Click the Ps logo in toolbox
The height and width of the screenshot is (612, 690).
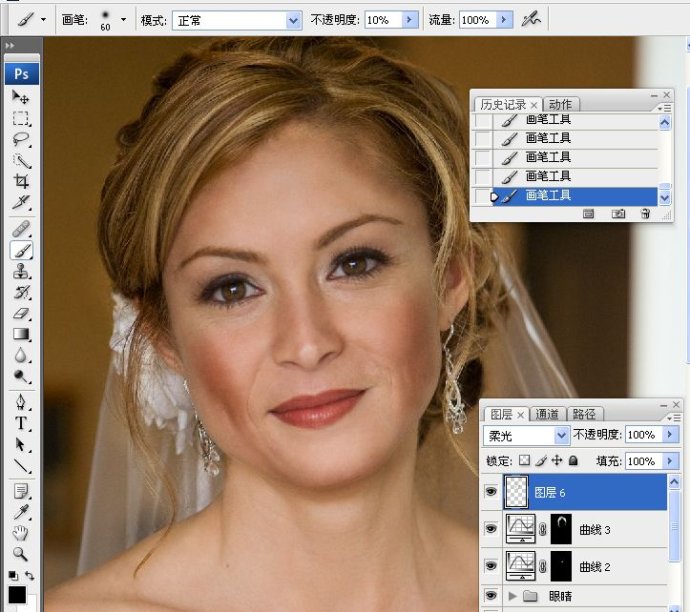point(22,73)
